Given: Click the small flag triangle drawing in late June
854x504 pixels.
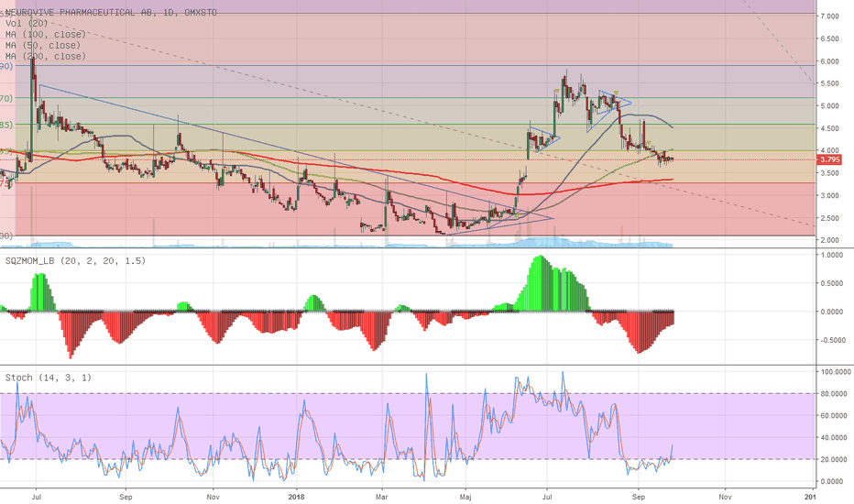Looking at the screenshot, I should [545, 139].
